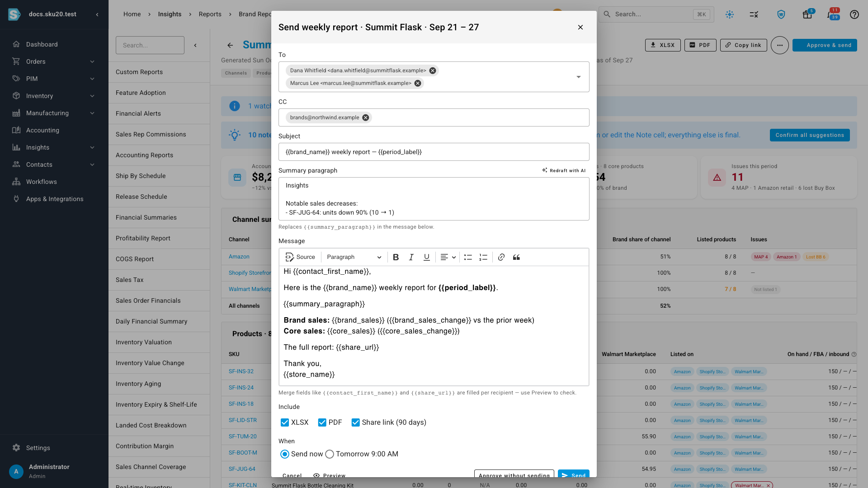868x488 pixels.
Task: Select Tomorrow 9:00 AM radio option
Action: point(330,454)
